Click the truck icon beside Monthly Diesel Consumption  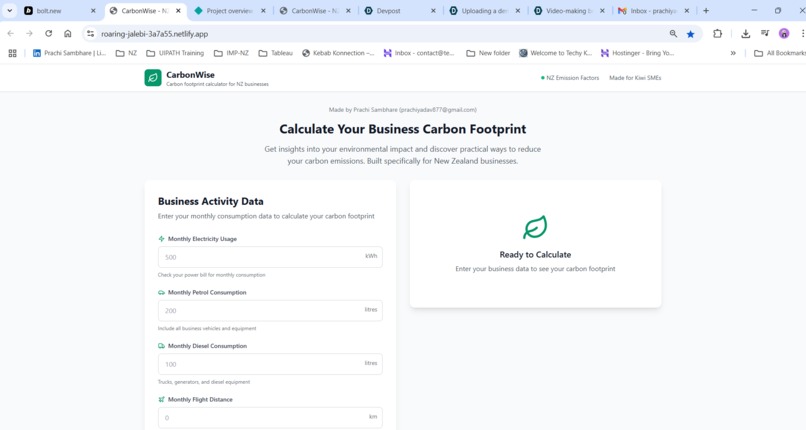[161, 346]
